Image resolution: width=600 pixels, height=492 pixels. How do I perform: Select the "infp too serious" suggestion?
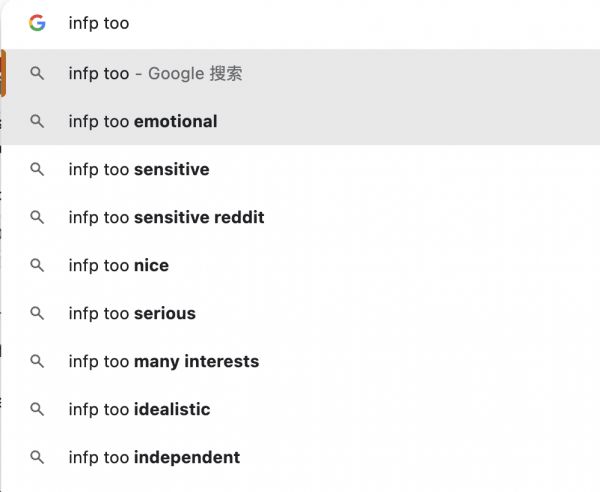tap(132, 313)
